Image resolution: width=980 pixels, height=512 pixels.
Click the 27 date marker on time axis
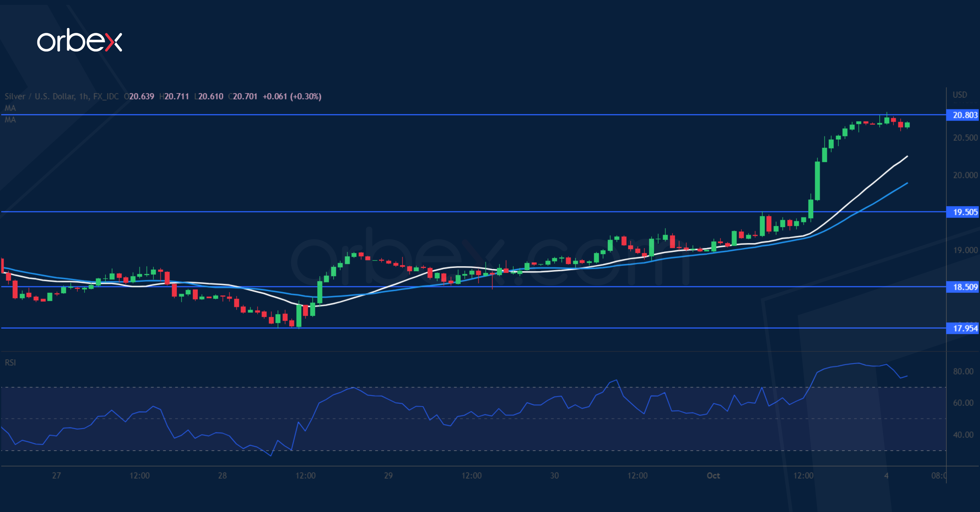[56, 476]
